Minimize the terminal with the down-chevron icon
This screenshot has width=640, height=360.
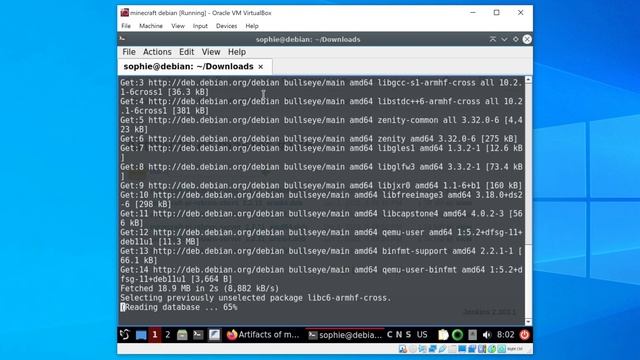[x=504, y=39]
